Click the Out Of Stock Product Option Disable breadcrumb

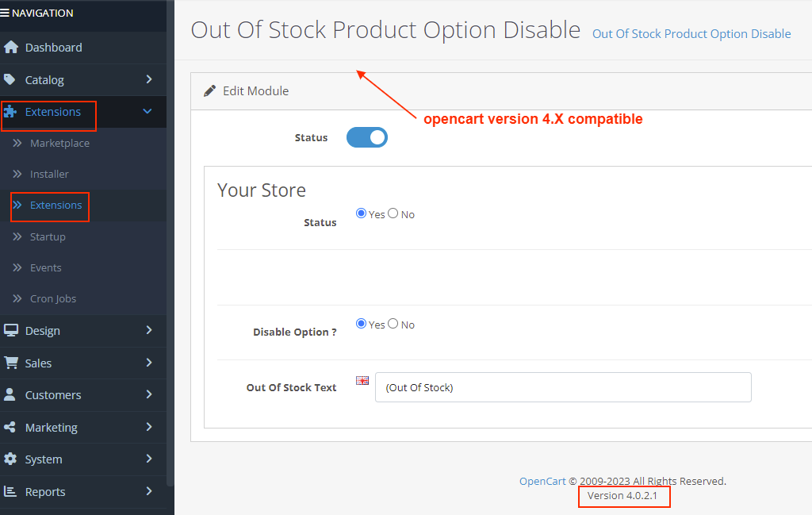[x=691, y=34]
